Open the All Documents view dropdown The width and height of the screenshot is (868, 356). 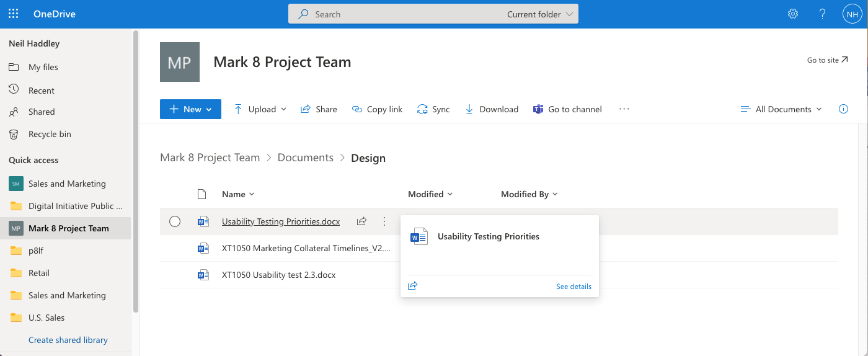(x=781, y=109)
